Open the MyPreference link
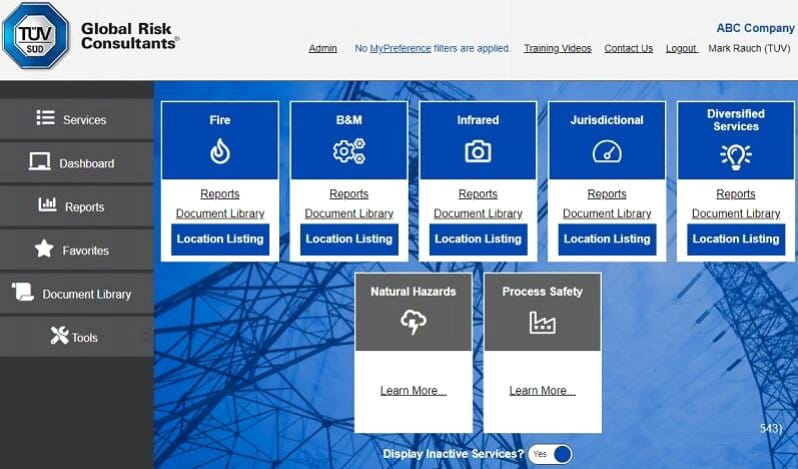 tap(401, 48)
